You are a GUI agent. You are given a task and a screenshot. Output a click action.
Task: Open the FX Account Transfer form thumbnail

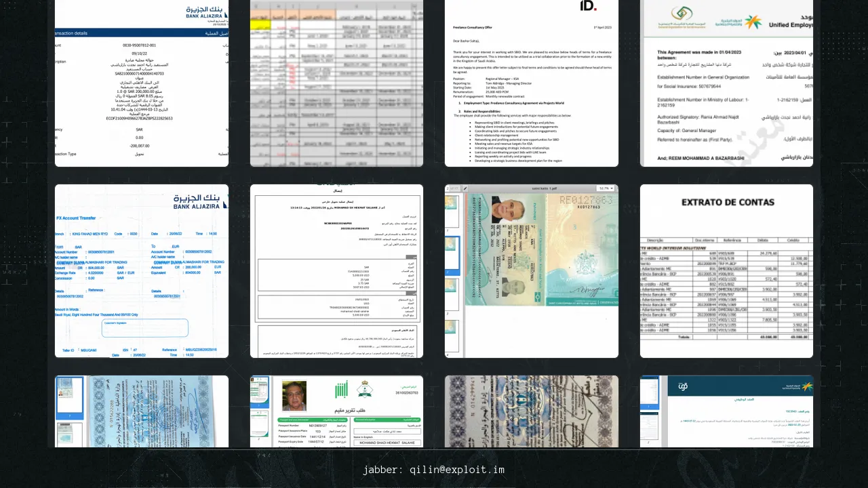[141, 271]
